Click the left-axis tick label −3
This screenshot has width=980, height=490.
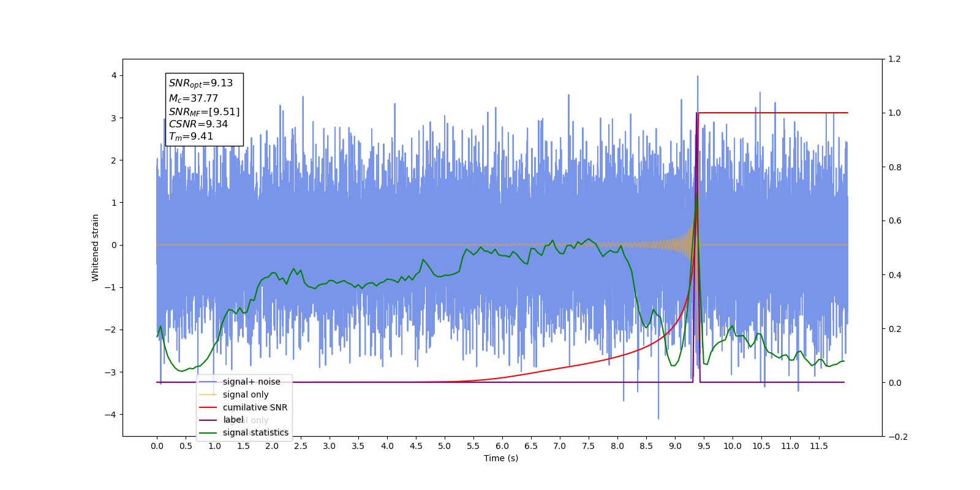pos(111,372)
